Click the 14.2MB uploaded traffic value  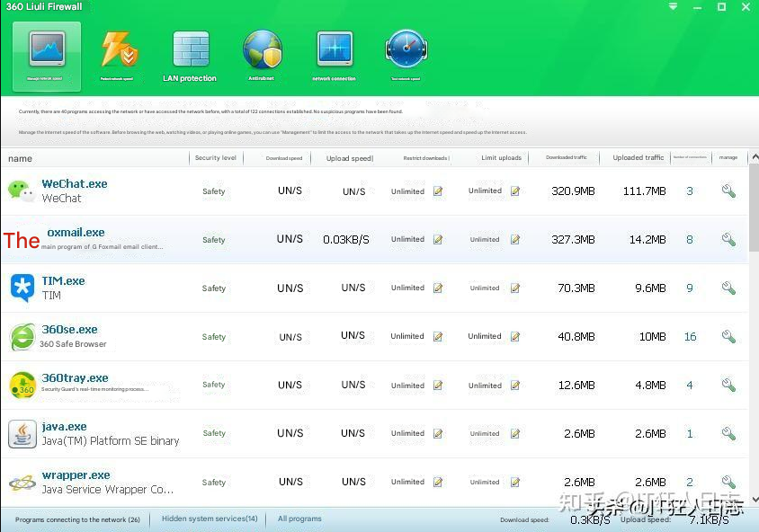(x=647, y=239)
